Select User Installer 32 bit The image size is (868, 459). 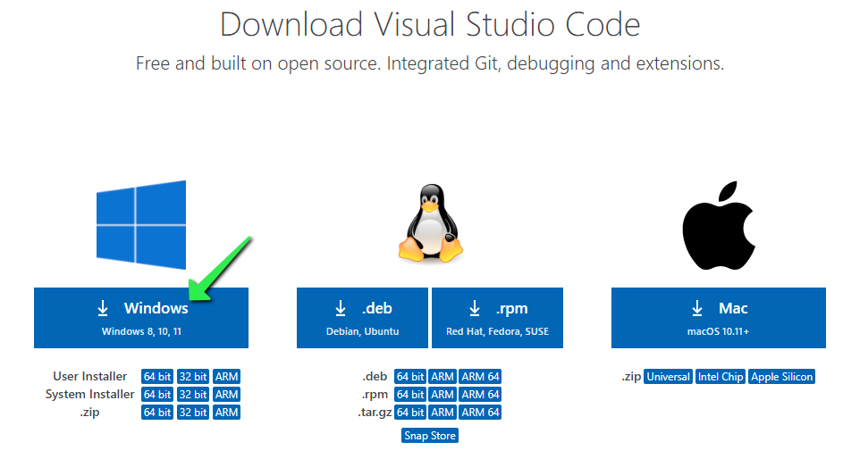(193, 377)
